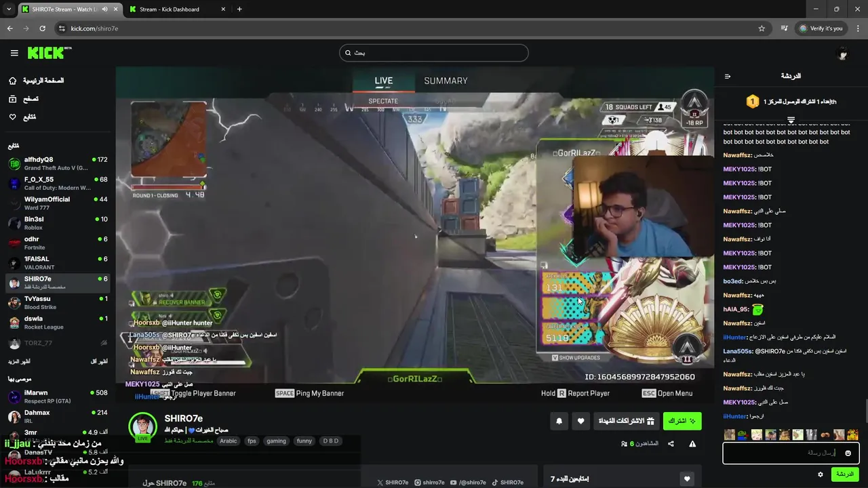868x488 pixels.
Task: Open SHIRO7e X profile link
Action: pyautogui.click(x=393, y=483)
